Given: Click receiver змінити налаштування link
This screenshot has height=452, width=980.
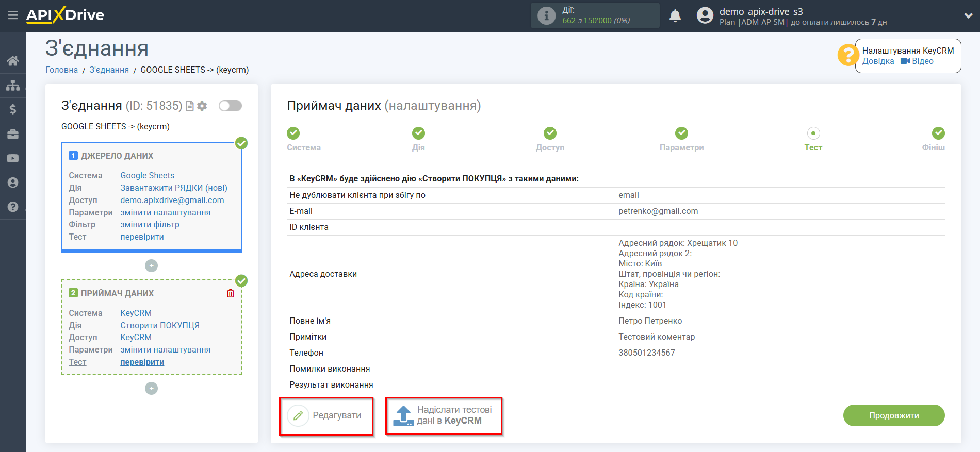Looking at the screenshot, I should pyautogui.click(x=166, y=350).
